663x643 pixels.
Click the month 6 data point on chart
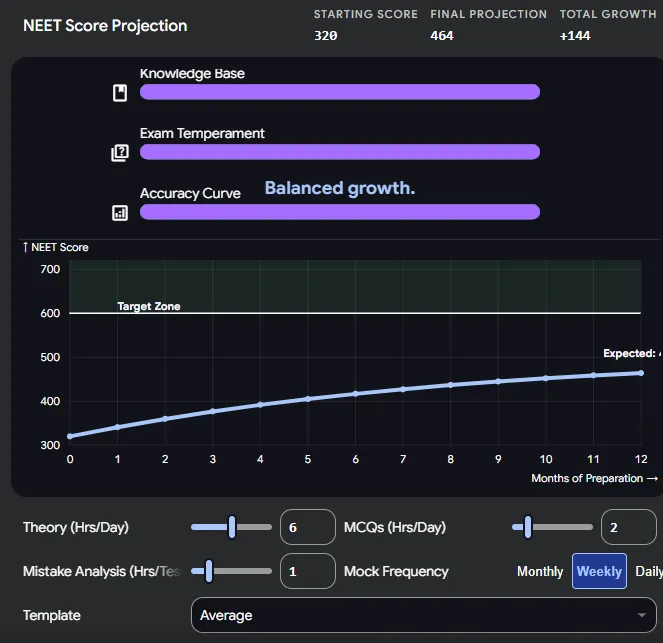click(x=356, y=394)
